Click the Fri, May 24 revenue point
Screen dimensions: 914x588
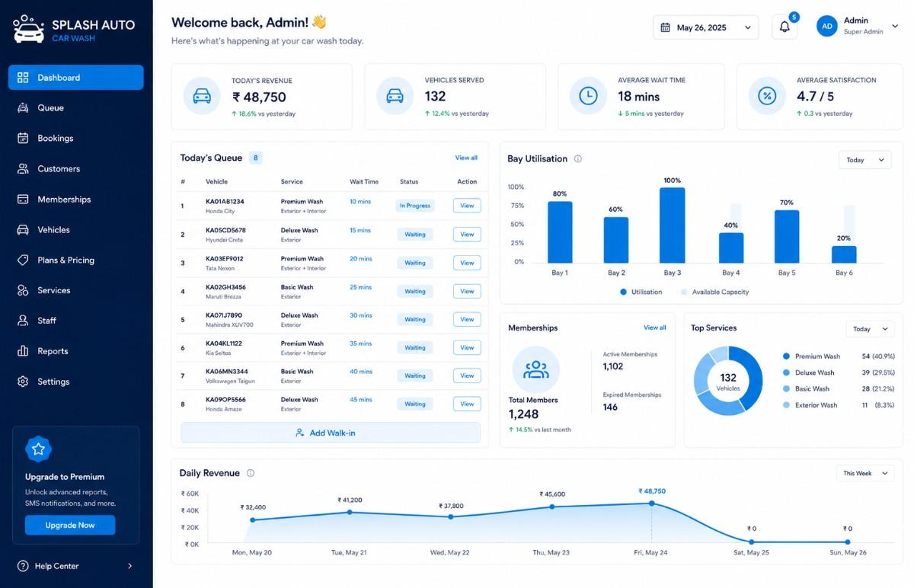651,503
